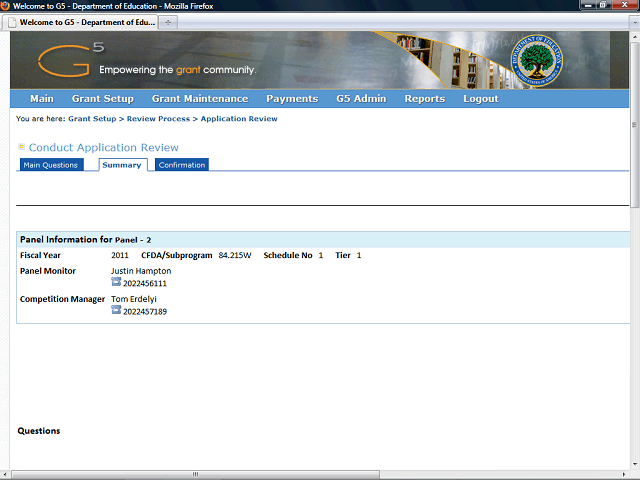
Task: Select the Welcome to G5 browser tab
Action: pos(81,22)
